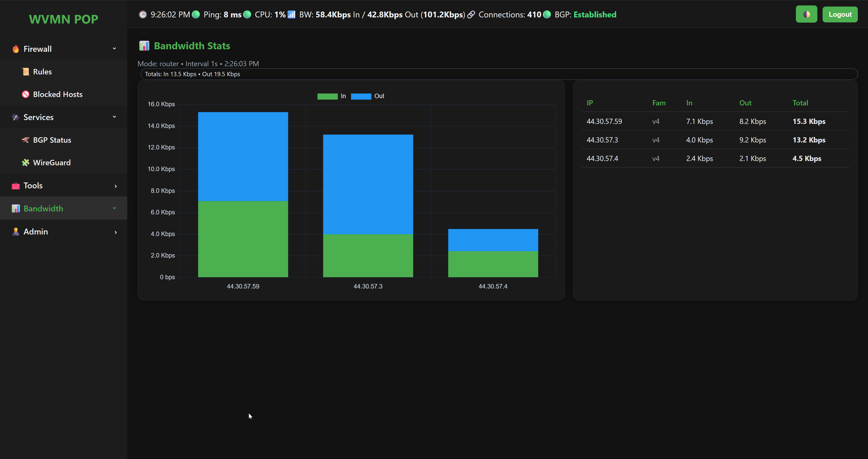Viewport: 868px width, 459px height.
Task: Click the satellite icon next to Services
Action: pyautogui.click(x=16, y=117)
